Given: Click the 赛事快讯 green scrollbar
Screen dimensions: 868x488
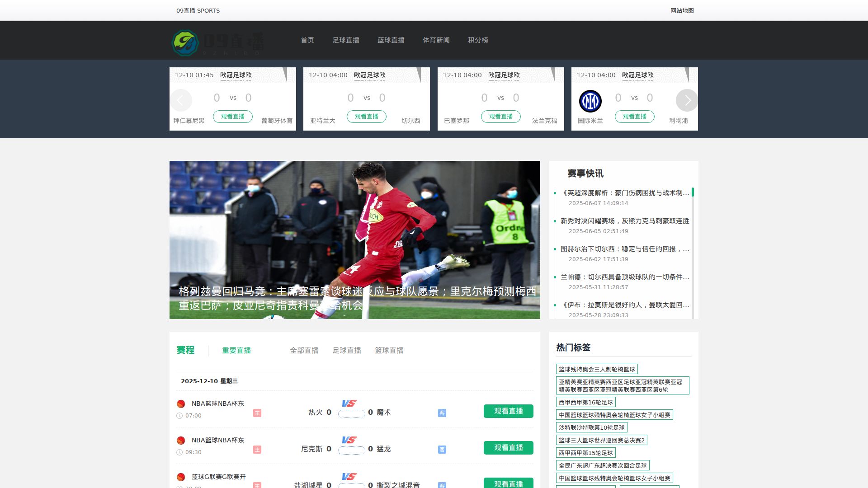Looking at the screenshot, I should 693,192.
